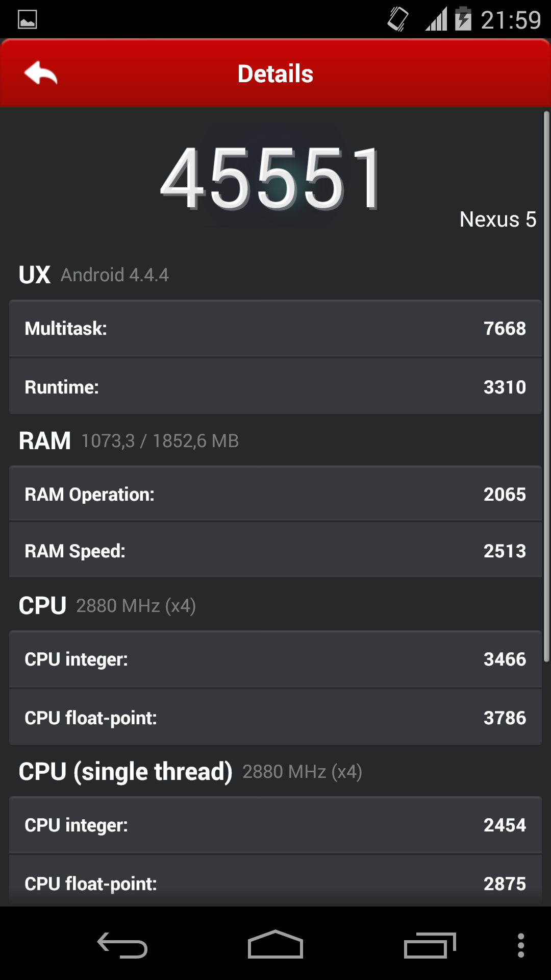
Task: Tap the vibrate mode status icon
Action: tap(398, 19)
